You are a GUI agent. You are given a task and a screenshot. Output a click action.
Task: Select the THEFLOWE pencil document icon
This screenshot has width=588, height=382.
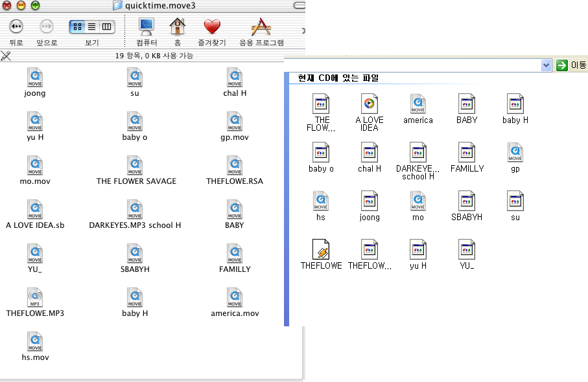click(x=321, y=250)
